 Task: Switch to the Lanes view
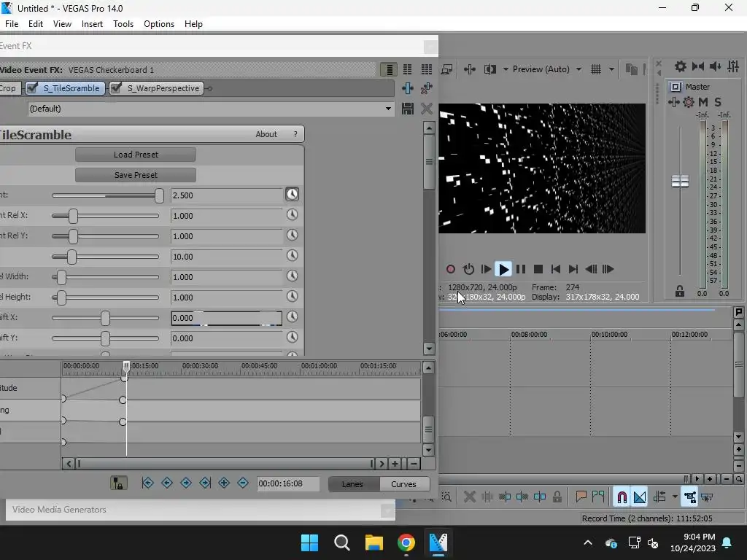coord(352,484)
